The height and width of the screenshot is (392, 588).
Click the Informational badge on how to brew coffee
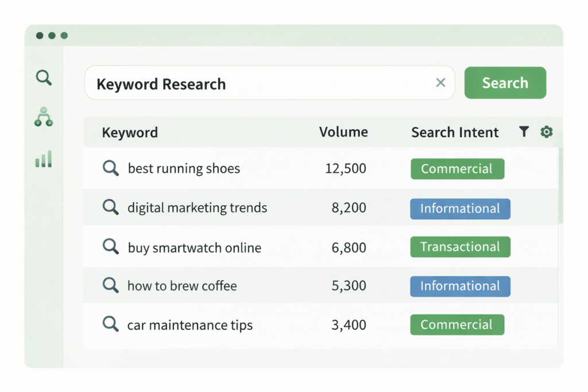[460, 286]
